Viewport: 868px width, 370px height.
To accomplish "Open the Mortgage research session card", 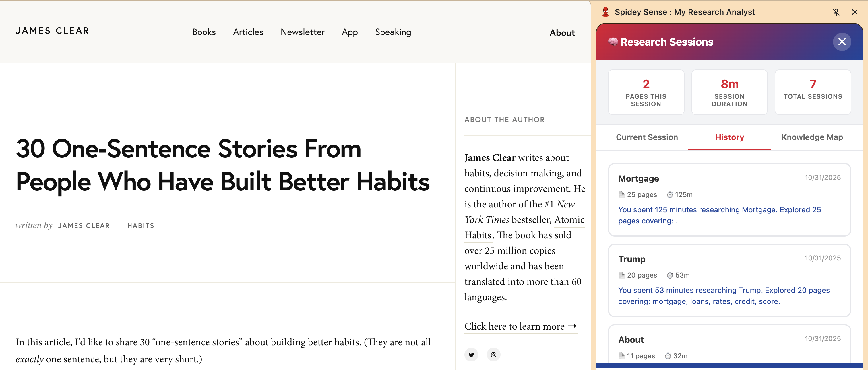I will [729, 200].
